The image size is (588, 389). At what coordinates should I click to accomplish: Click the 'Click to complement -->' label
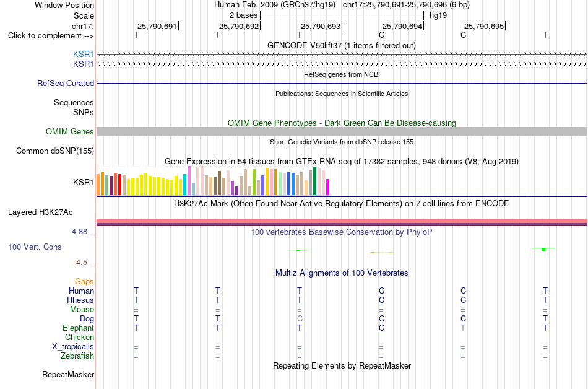51,36
